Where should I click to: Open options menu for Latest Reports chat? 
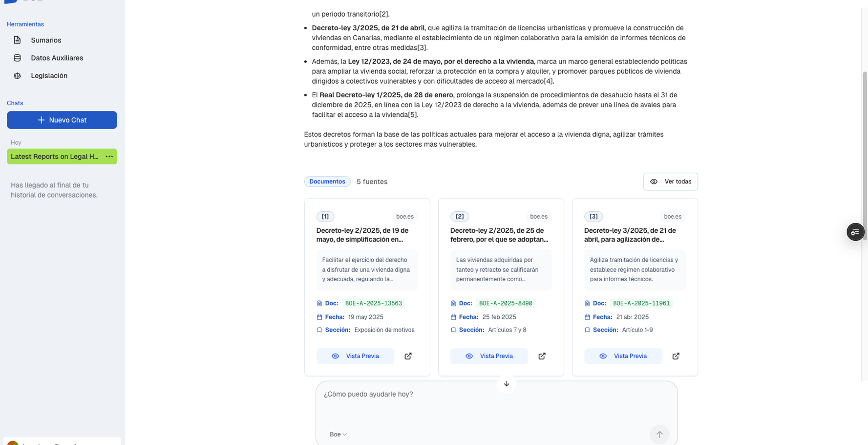tap(109, 156)
